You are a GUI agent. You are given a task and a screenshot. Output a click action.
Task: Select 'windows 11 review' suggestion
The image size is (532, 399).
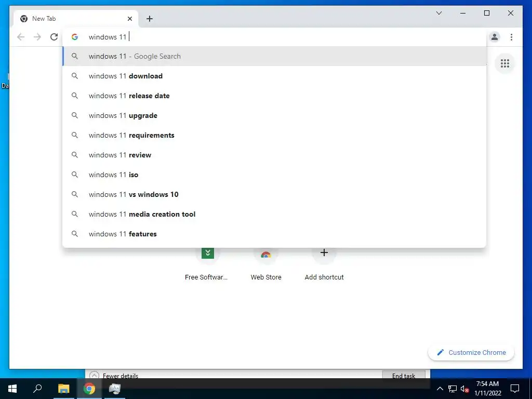(x=274, y=155)
